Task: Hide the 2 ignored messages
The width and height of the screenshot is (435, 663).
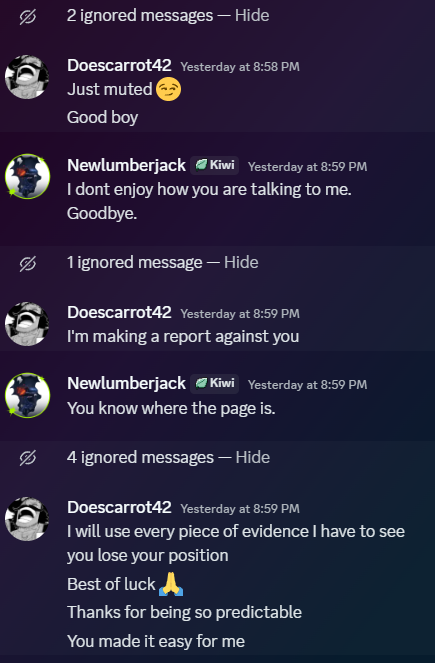Action: (252, 16)
